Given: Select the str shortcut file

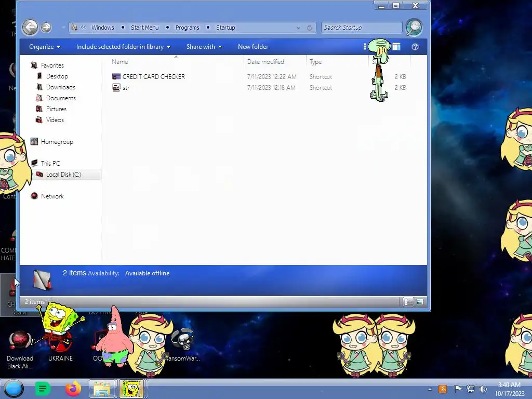Looking at the screenshot, I should [126, 87].
